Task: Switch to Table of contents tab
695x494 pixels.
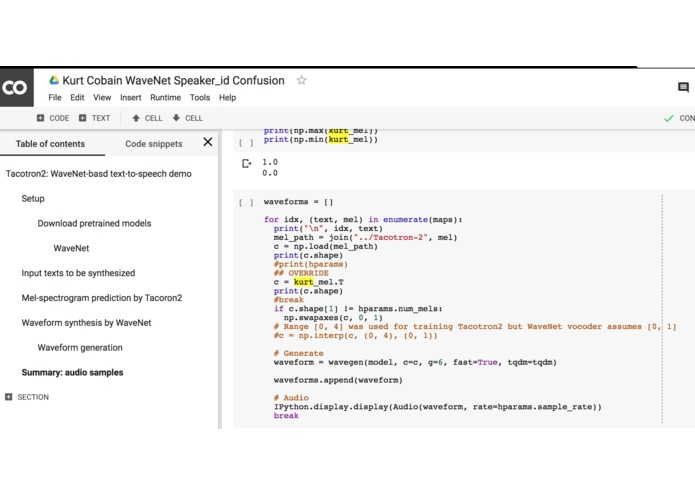Action: click(50, 144)
